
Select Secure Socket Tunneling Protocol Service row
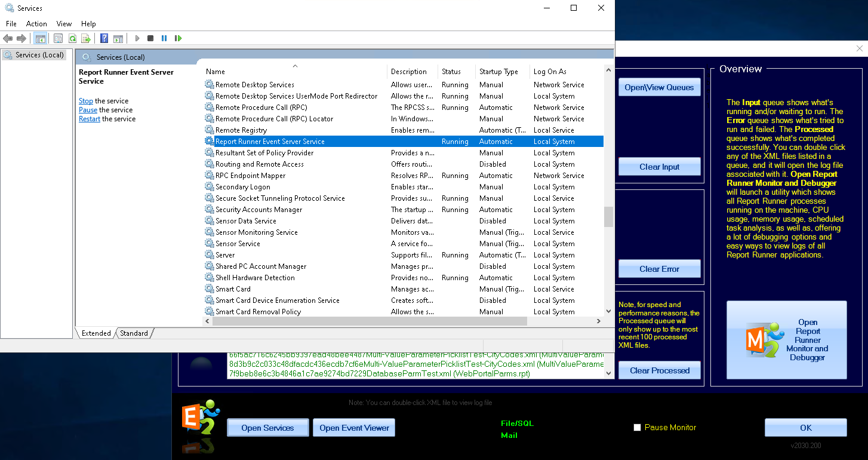coord(404,198)
